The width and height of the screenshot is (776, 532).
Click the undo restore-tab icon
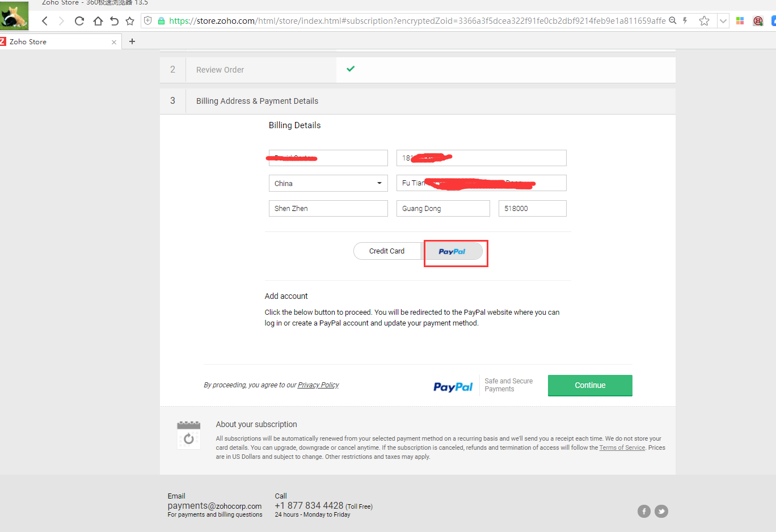point(114,21)
